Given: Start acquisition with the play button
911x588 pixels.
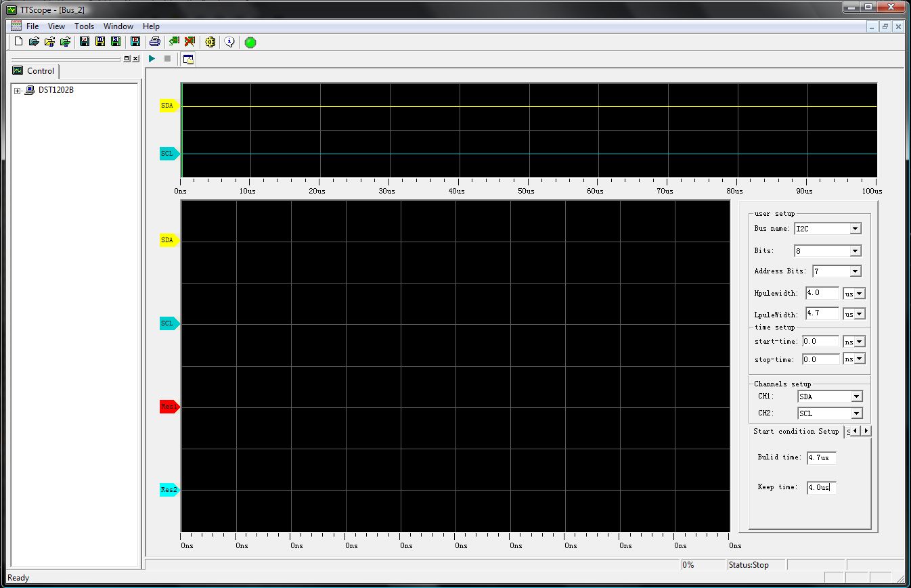Looking at the screenshot, I should (152, 59).
